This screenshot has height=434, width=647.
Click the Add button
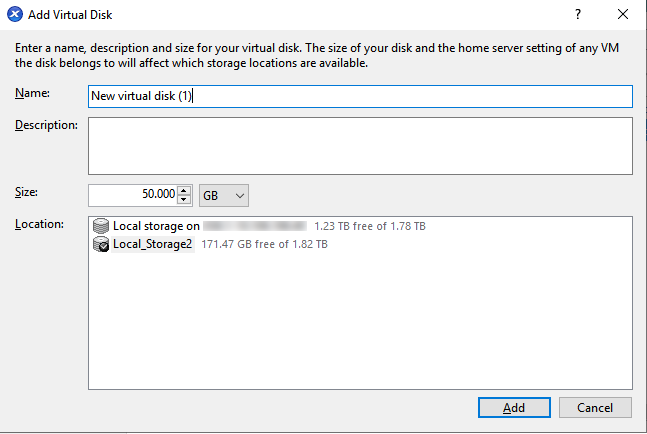(x=514, y=408)
